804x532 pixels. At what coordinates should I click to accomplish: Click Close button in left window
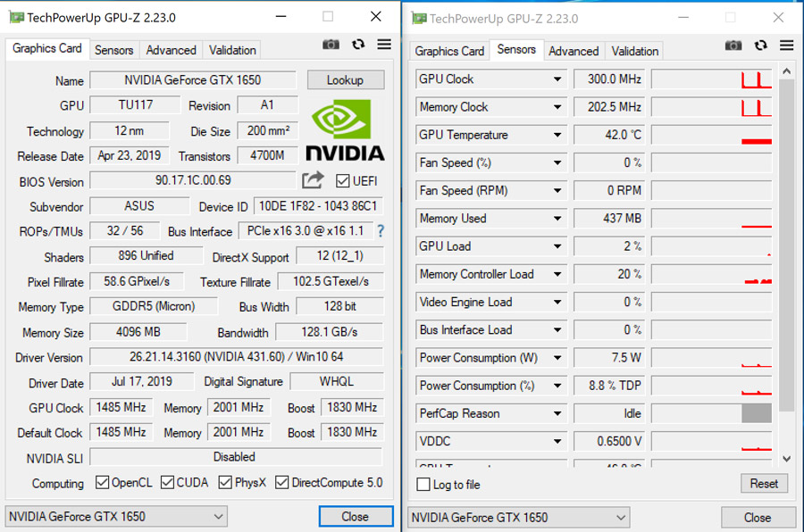[356, 516]
